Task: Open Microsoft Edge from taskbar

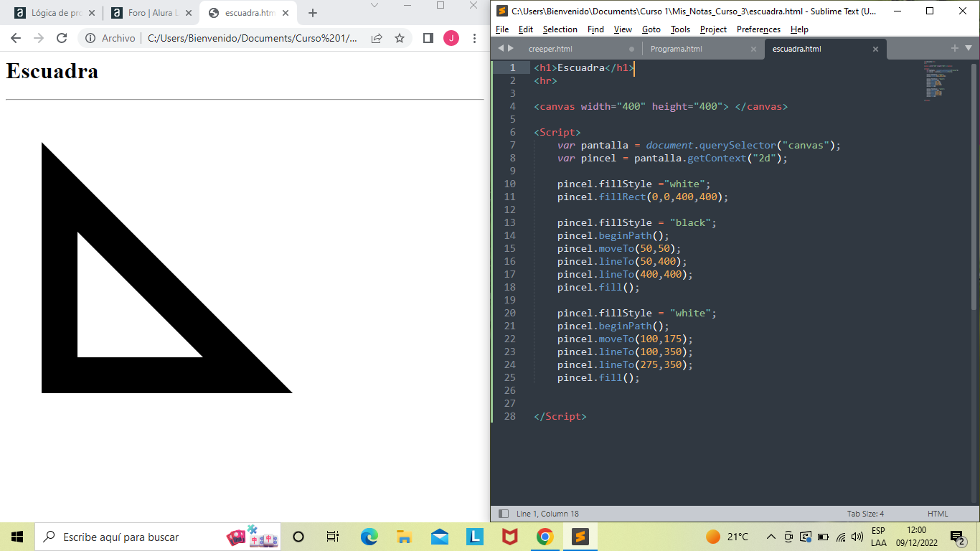Action: (x=369, y=537)
